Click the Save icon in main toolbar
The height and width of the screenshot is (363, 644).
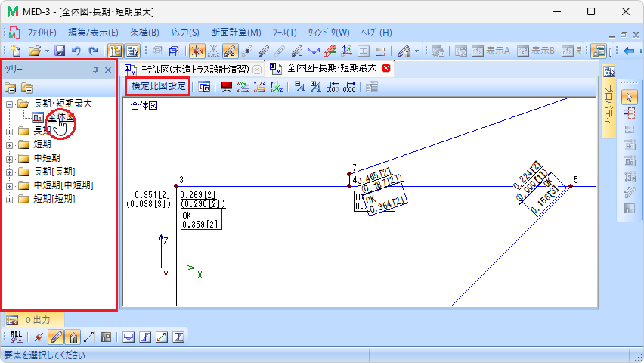[x=59, y=51]
